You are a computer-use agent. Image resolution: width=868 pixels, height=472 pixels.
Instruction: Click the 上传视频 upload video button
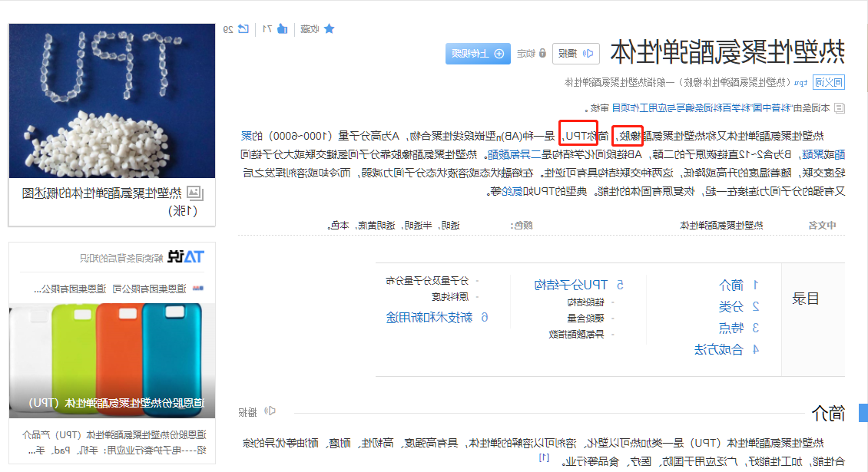(478, 54)
